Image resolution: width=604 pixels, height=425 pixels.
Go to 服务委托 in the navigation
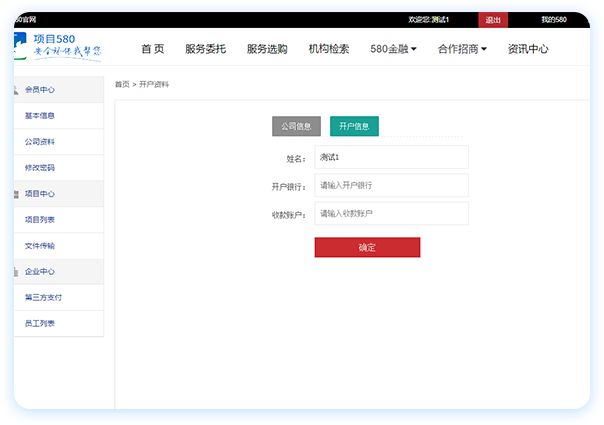[x=205, y=49]
